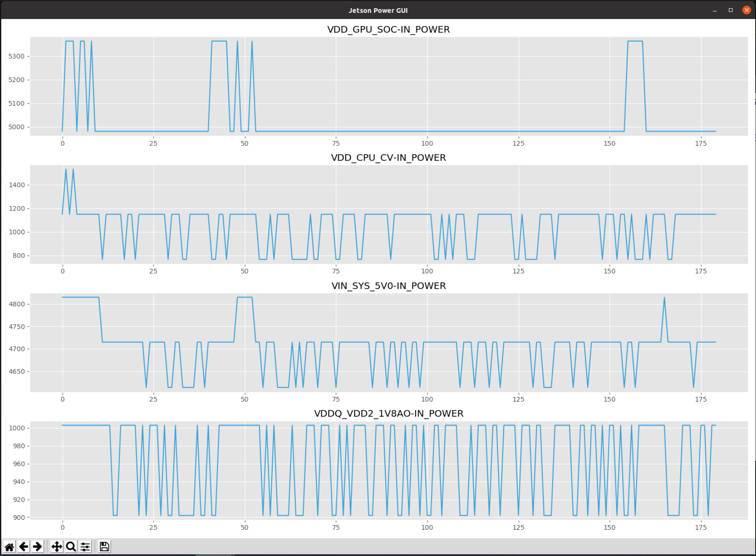Go back to the previous plot view
The height and width of the screenshot is (556, 756).
point(23,546)
